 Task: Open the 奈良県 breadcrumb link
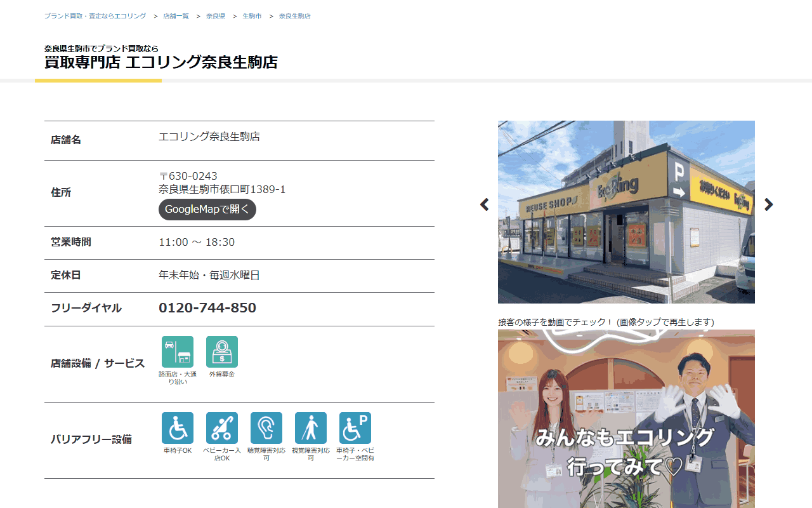pyautogui.click(x=216, y=16)
